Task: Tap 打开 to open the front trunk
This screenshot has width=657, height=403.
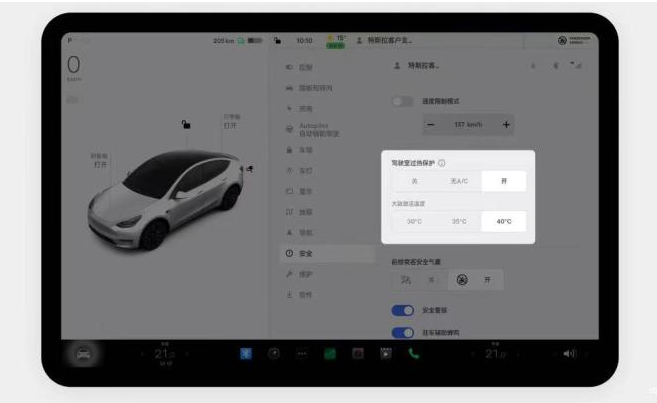Action: pos(101,164)
